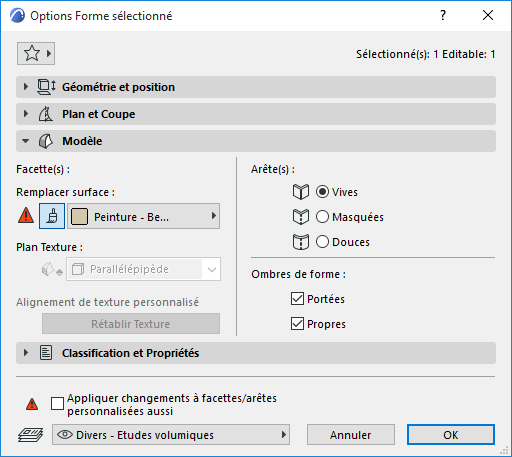Click the ArchiCAD logo in title bar
The height and width of the screenshot is (457, 512).
(17, 16)
